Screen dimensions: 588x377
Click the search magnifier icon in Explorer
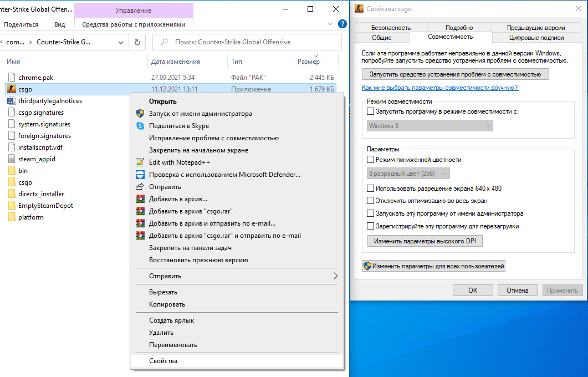pyautogui.click(x=164, y=42)
